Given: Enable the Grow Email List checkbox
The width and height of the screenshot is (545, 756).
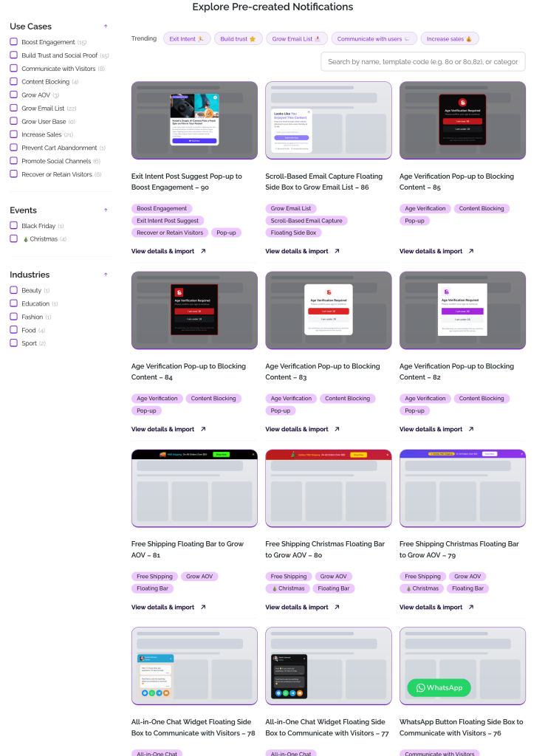Looking at the screenshot, I should click(13, 108).
